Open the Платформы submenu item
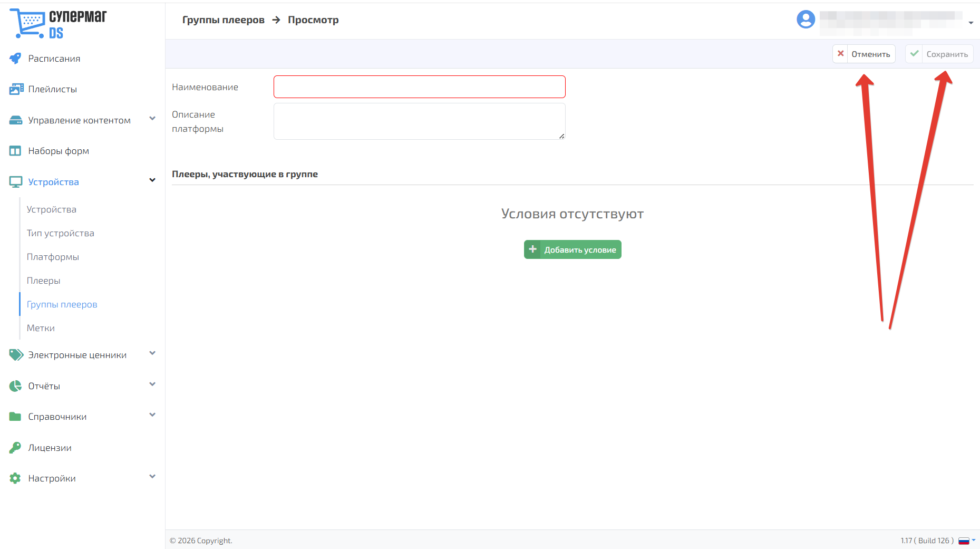Viewport: 980px width, 549px height. [53, 257]
